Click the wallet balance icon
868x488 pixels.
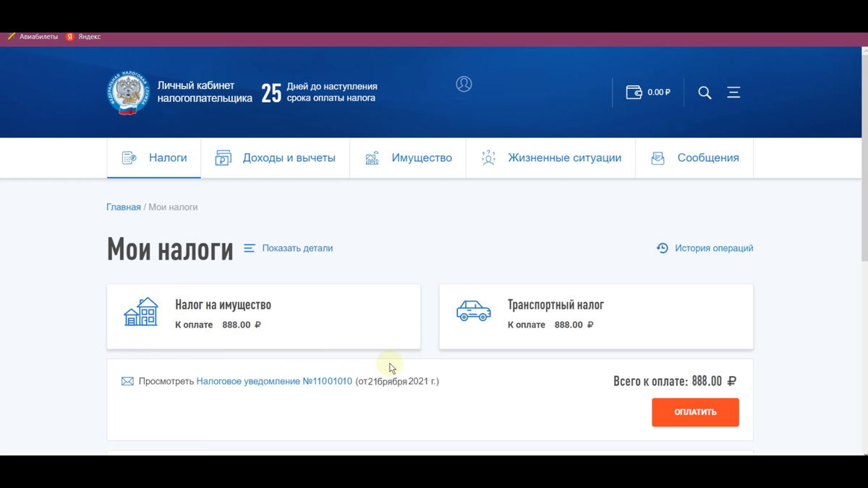point(634,92)
